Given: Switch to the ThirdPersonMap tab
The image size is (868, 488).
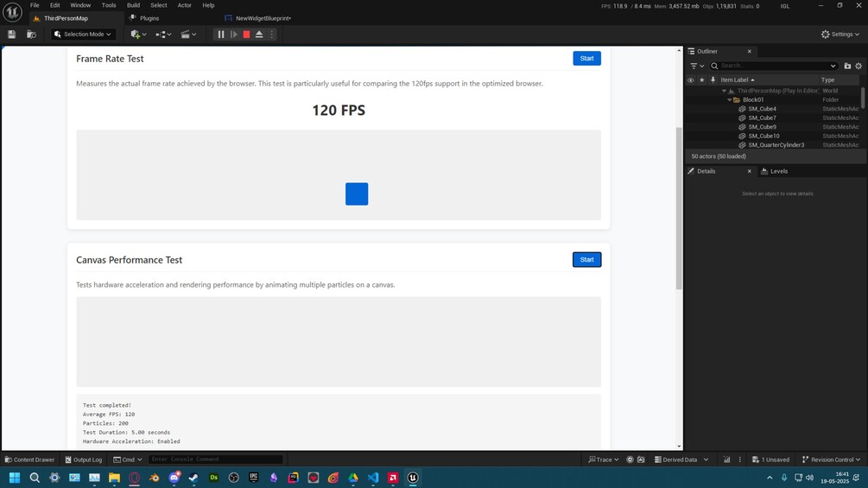Looking at the screenshot, I should pyautogui.click(x=66, y=18).
